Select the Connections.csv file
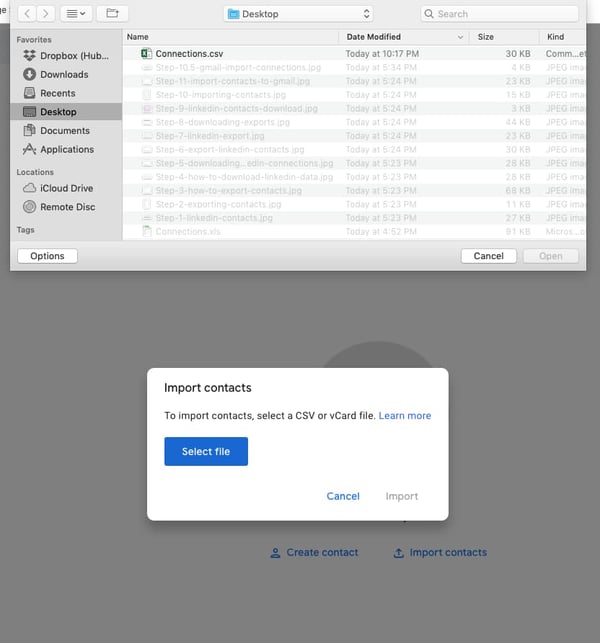The height and width of the screenshot is (643, 600). [x=189, y=53]
